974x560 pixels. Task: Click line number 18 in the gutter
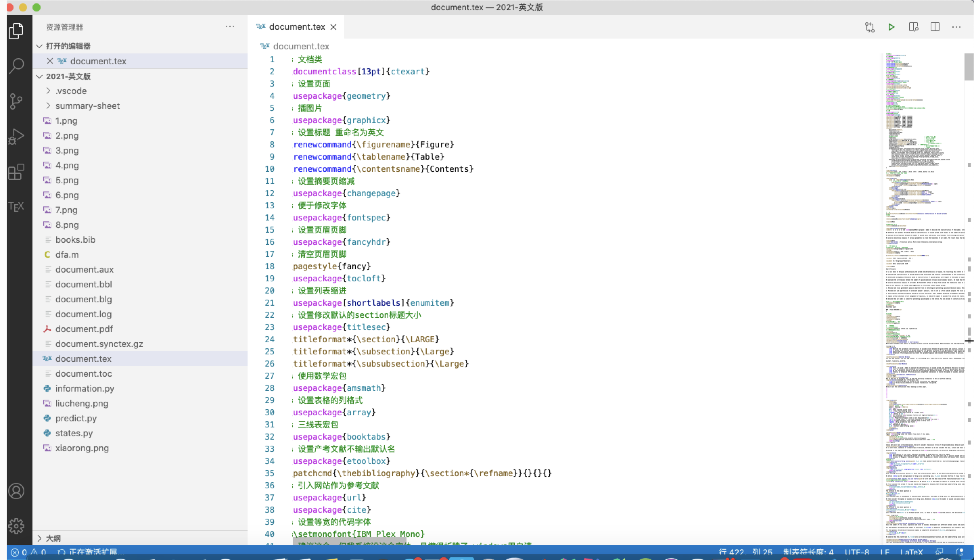[x=270, y=266]
